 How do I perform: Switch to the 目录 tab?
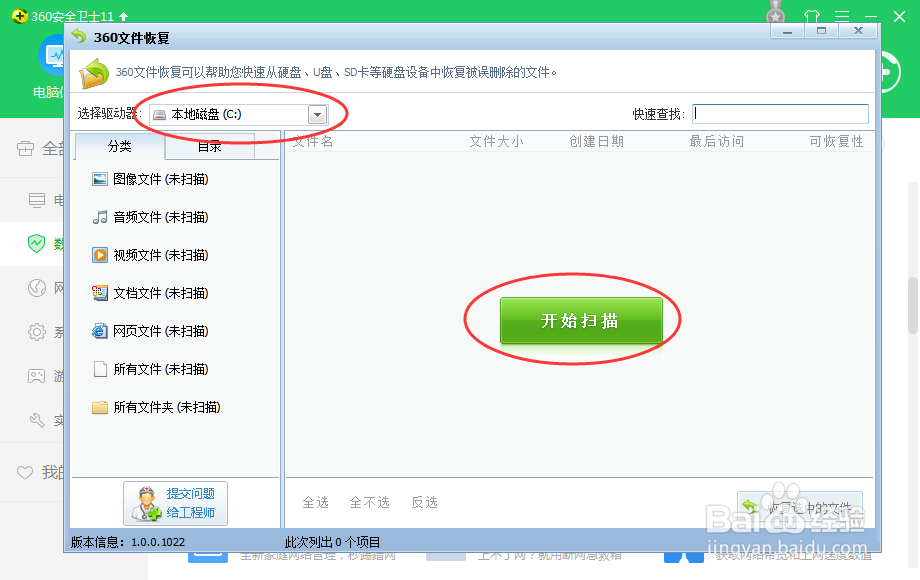tap(209, 147)
